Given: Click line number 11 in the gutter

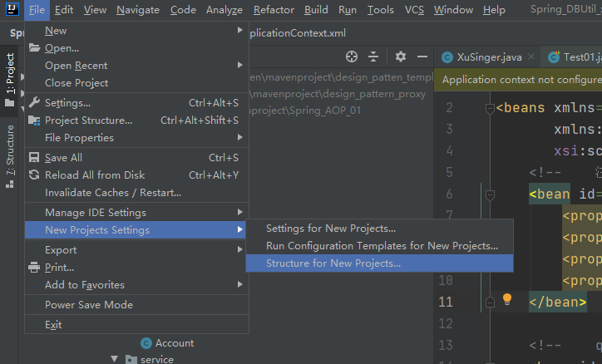Looking at the screenshot, I should [446, 303].
